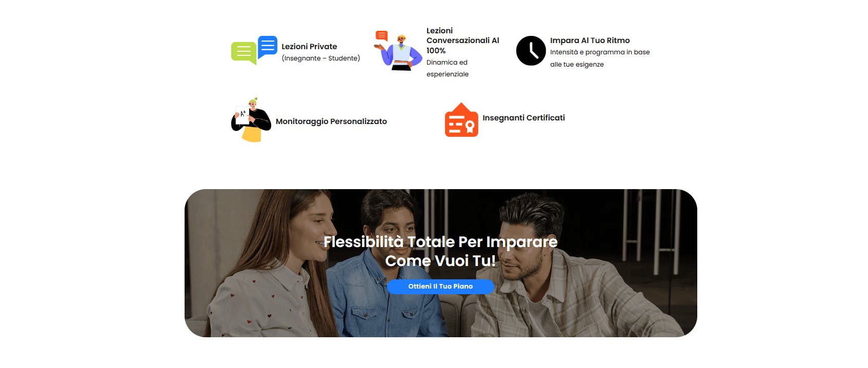Select the Lezioni Private heading

pyautogui.click(x=309, y=47)
